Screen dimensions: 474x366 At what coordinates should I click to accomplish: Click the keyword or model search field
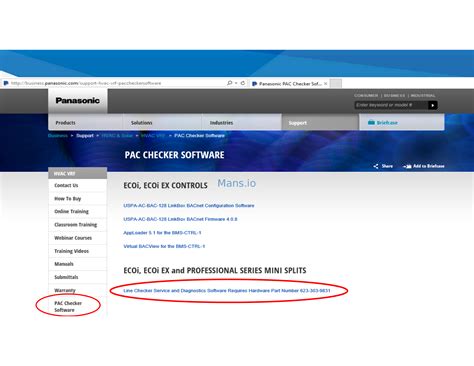pos(391,105)
